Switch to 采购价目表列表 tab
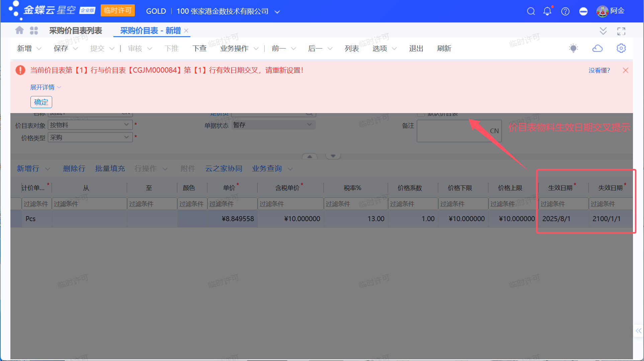 pyautogui.click(x=76, y=30)
